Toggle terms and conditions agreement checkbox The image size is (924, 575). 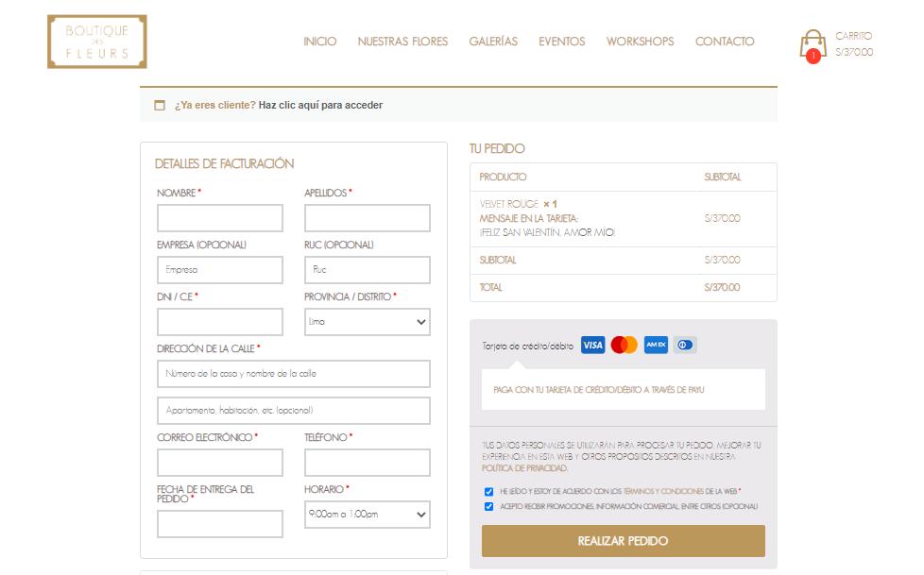488,492
